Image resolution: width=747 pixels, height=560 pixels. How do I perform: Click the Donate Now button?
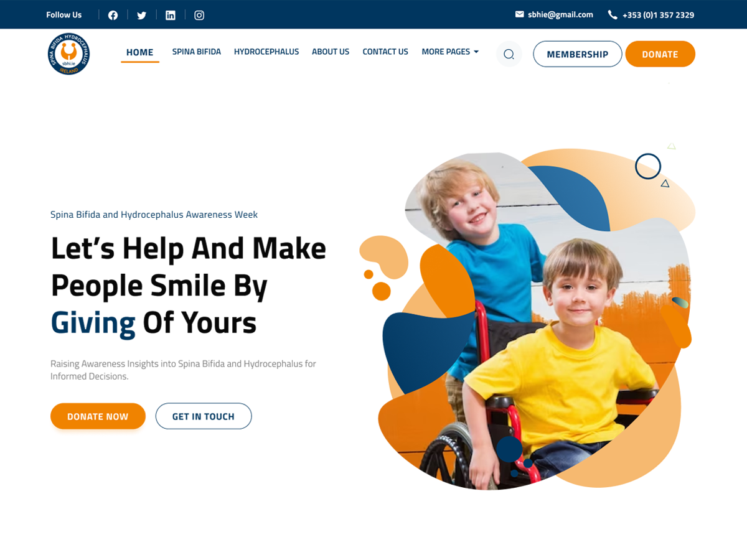coord(98,416)
